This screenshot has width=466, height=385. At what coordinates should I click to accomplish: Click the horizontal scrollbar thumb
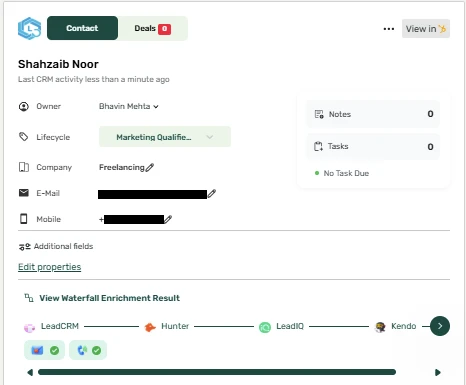coord(217,372)
